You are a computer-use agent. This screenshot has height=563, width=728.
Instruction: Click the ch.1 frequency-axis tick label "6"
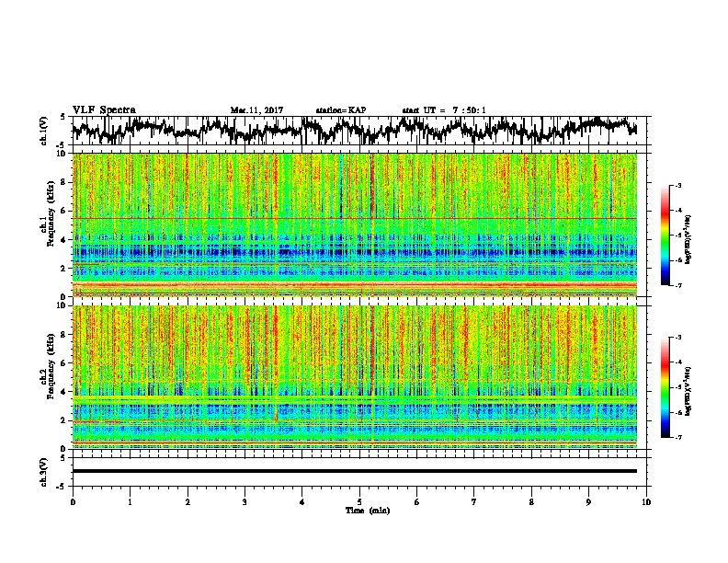click(x=65, y=212)
